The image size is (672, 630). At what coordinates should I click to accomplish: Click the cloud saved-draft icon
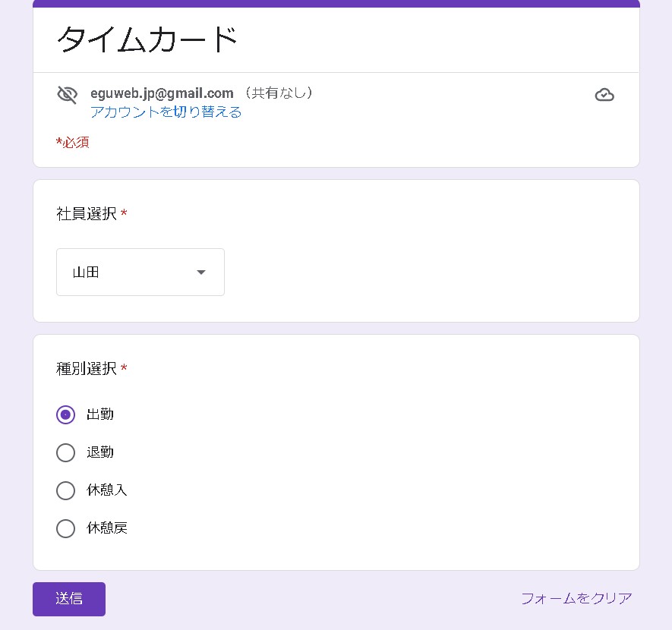(604, 95)
